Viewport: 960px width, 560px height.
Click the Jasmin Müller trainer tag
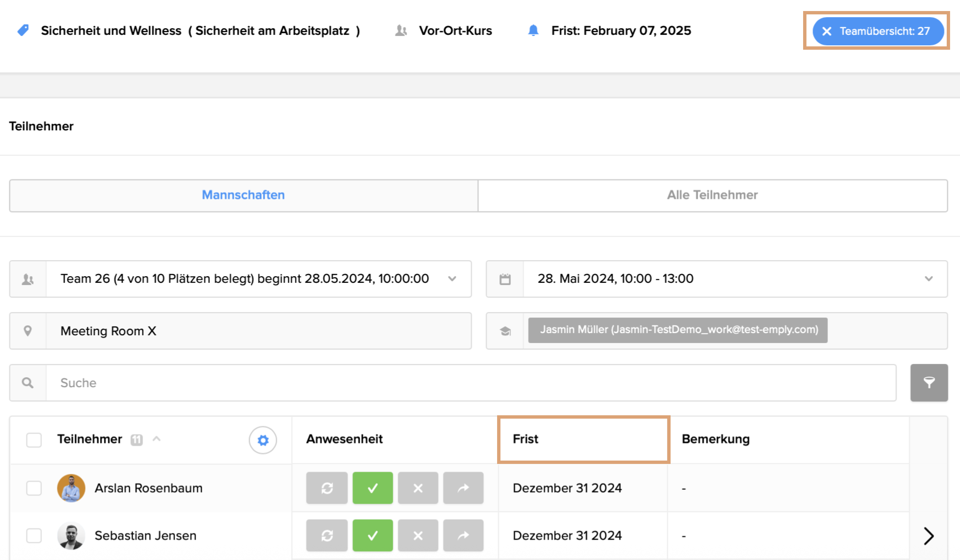pyautogui.click(x=678, y=330)
